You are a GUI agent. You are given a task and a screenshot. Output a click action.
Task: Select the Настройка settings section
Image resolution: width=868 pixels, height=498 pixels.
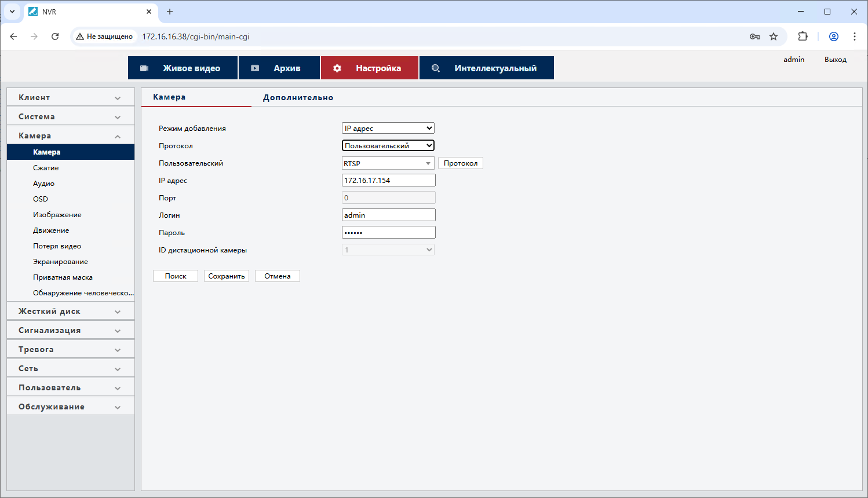click(x=370, y=68)
